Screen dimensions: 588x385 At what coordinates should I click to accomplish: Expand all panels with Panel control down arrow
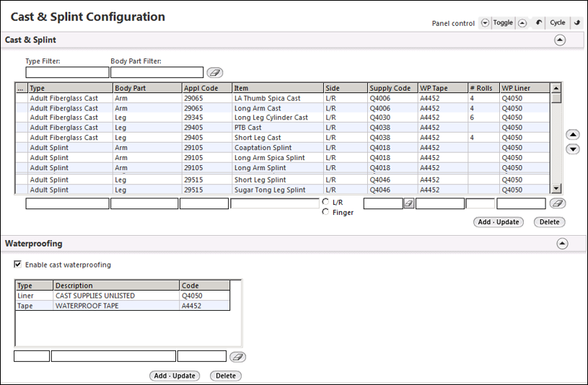click(x=485, y=23)
